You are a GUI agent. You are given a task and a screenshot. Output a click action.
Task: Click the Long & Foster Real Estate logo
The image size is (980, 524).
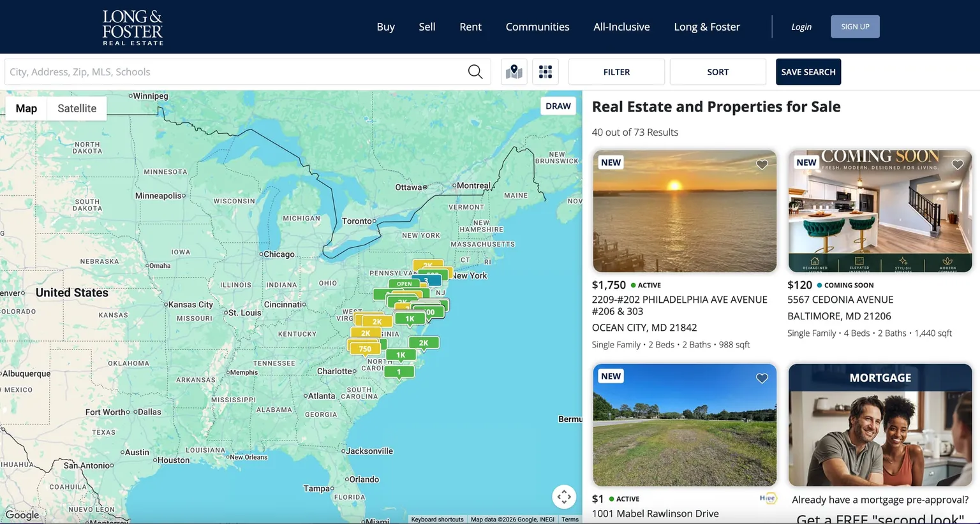[133, 27]
